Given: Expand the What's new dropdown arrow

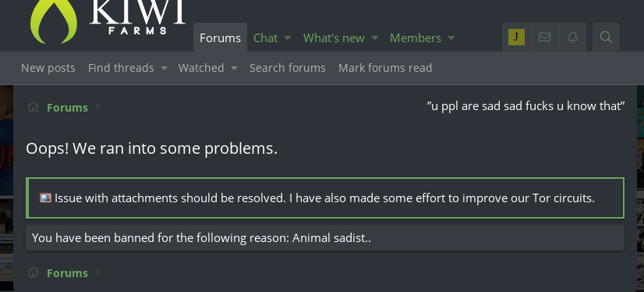Looking at the screenshot, I should (374, 37).
